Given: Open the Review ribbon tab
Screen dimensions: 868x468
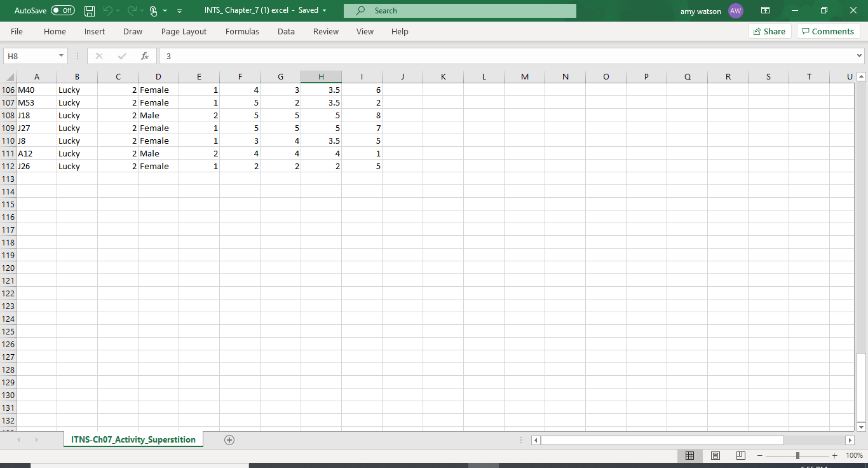Looking at the screenshot, I should pos(326,31).
